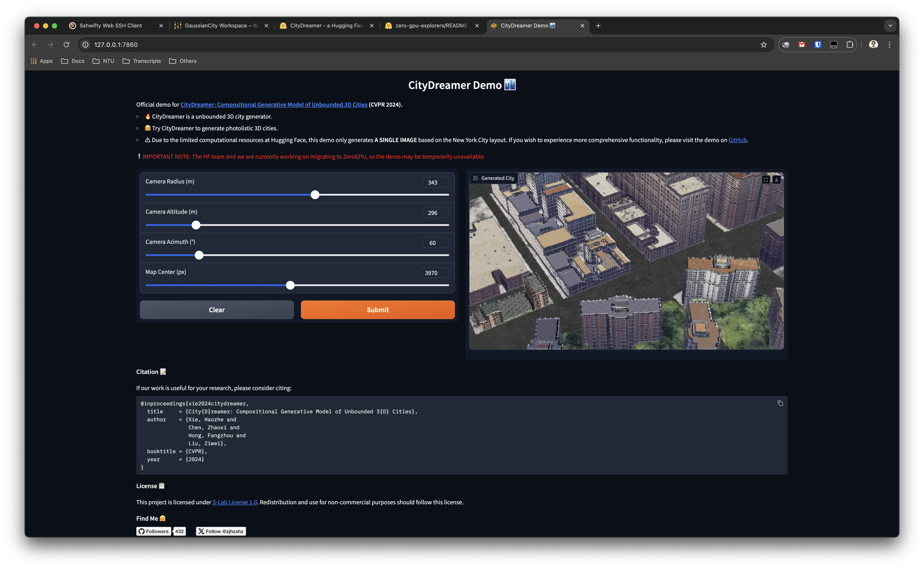The height and width of the screenshot is (570, 924).
Task: Copy the citation code block
Action: click(780, 403)
